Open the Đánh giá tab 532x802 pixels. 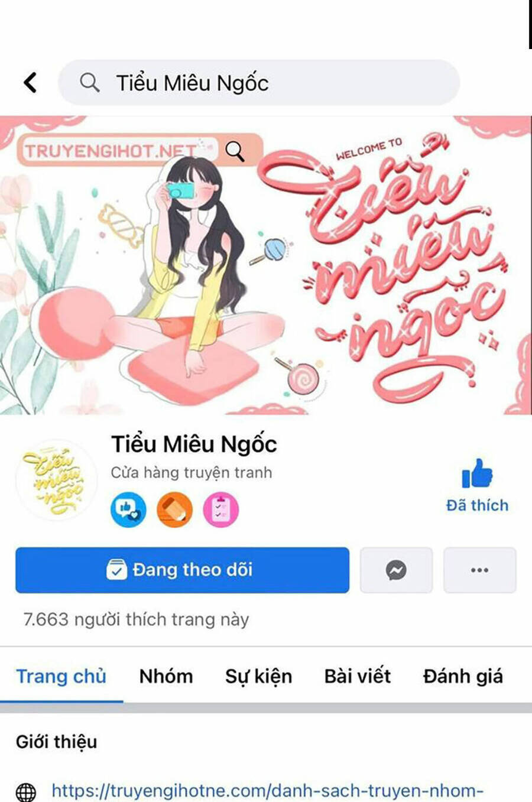463,676
